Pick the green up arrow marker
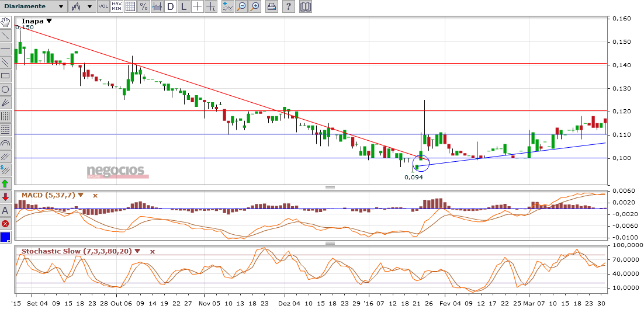This screenshot has height=309, width=644. (5, 183)
